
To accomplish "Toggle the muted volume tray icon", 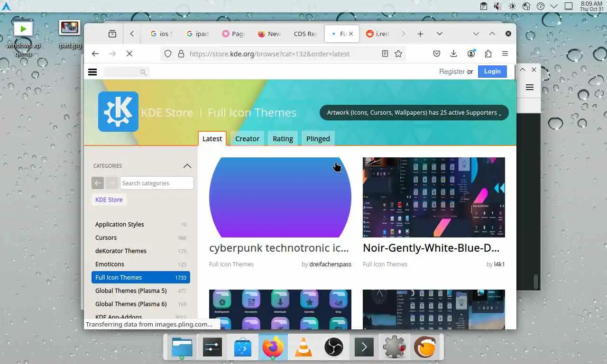I will point(497,6).
